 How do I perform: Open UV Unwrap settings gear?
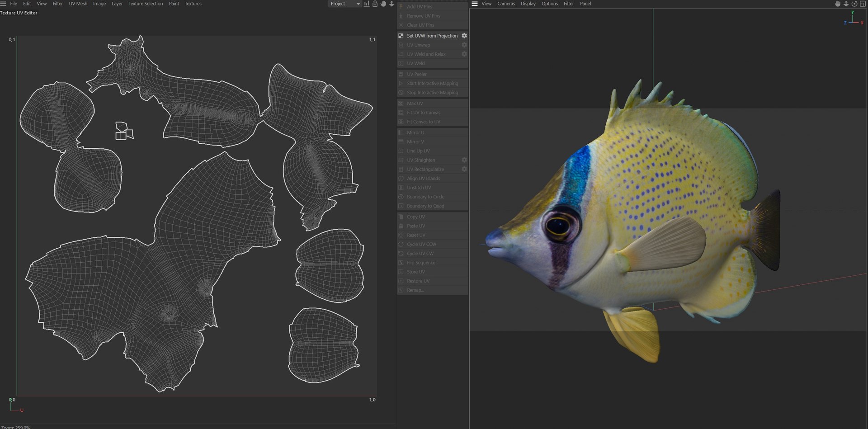[464, 45]
